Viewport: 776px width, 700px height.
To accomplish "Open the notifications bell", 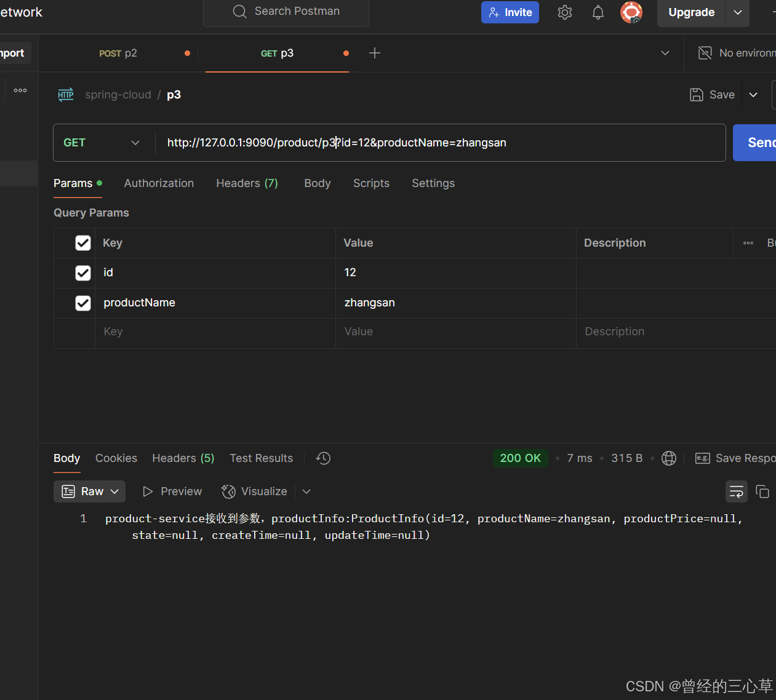I will (598, 12).
